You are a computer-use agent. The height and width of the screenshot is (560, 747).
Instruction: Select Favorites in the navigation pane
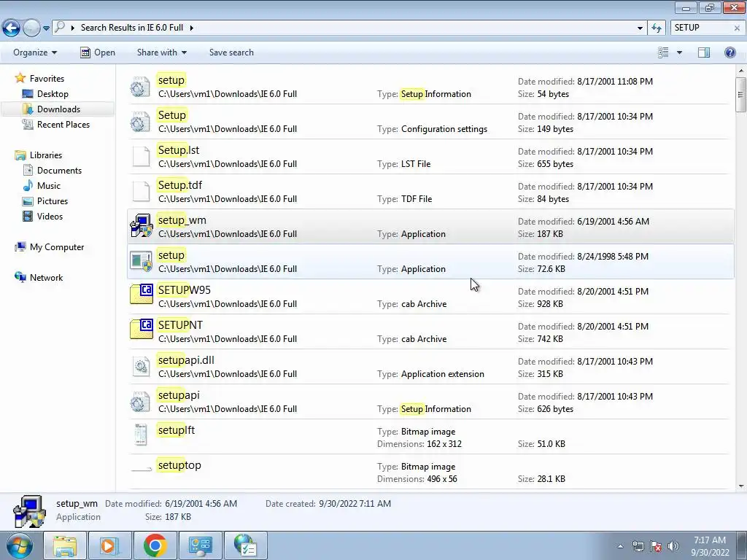(47, 79)
